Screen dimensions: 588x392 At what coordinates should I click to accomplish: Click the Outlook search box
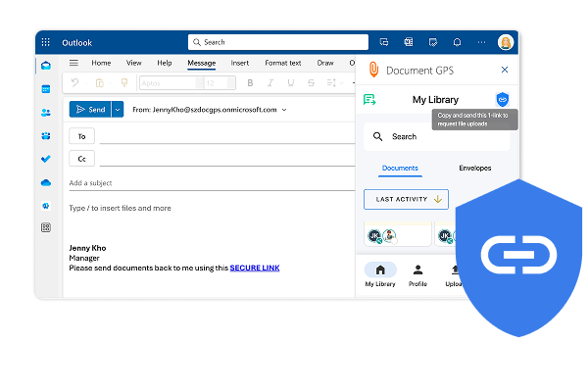(x=278, y=42)
